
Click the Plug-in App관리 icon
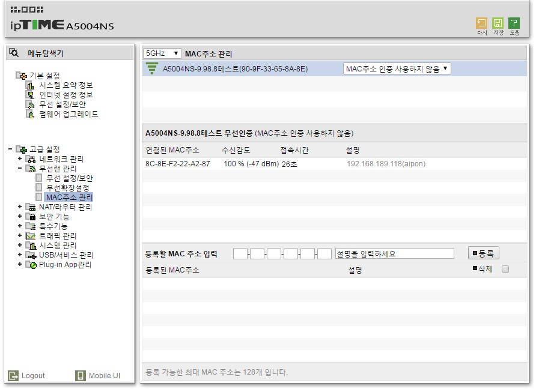(x=31, y=265)
